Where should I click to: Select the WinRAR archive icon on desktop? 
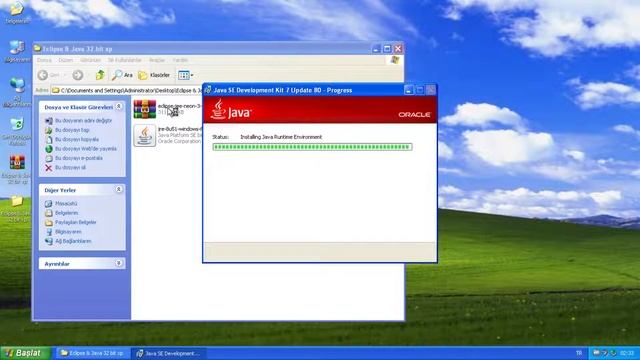(x=17, y=162)
